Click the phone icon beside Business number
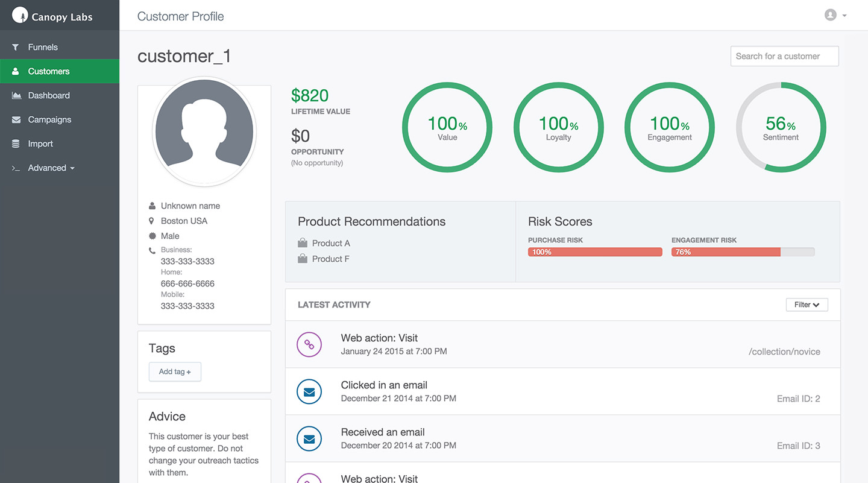868x483 pixels. coord(152,250)
